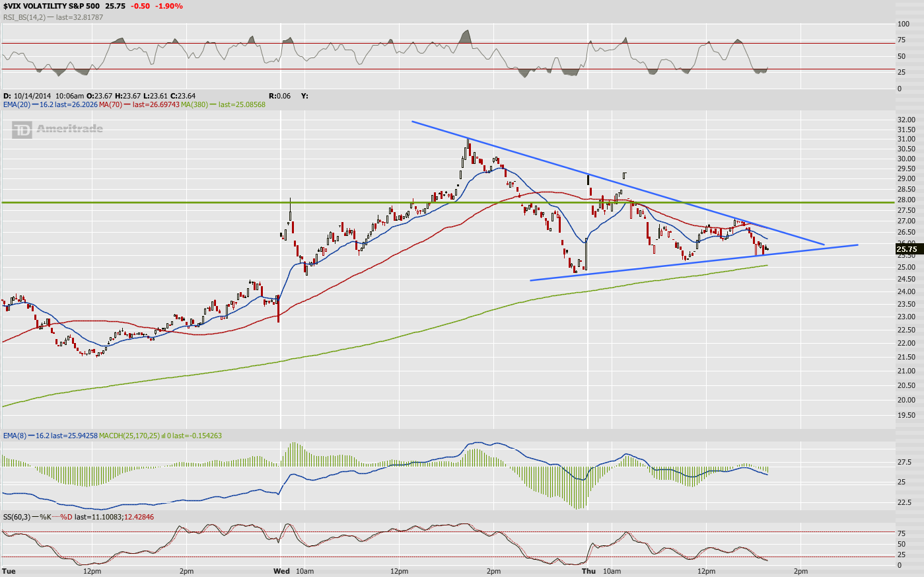Screen dimensions: 924x577
Task: Click the red MA(70) study label
Action: (110, 104)
